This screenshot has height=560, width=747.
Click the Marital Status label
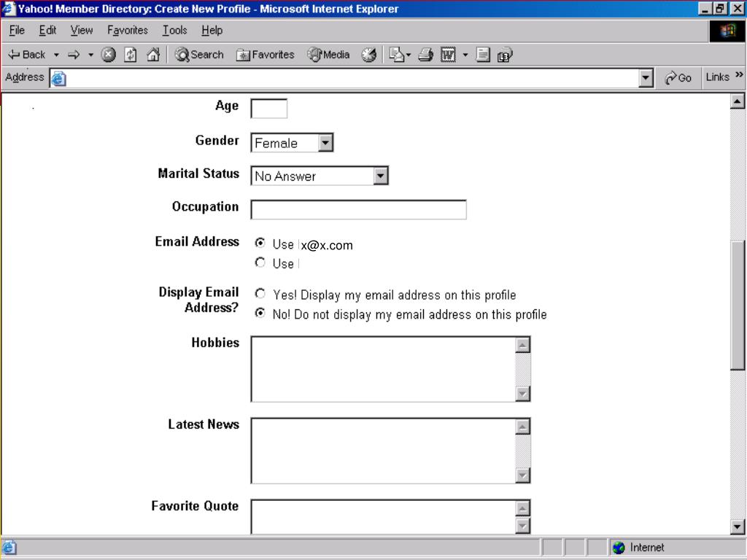tap(198, 174)
